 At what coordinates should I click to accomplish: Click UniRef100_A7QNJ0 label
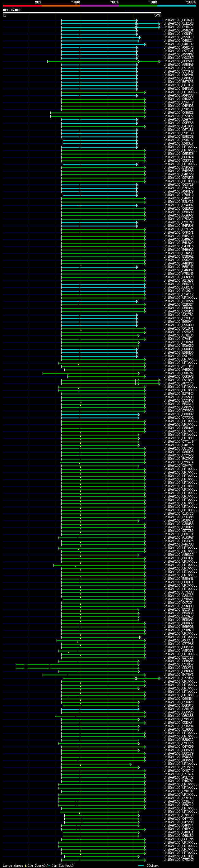coord(178,195)
